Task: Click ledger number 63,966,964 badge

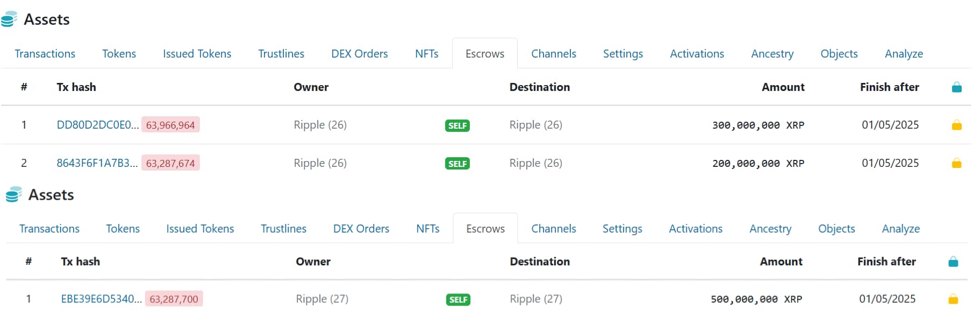Action: tap(170, 125)
